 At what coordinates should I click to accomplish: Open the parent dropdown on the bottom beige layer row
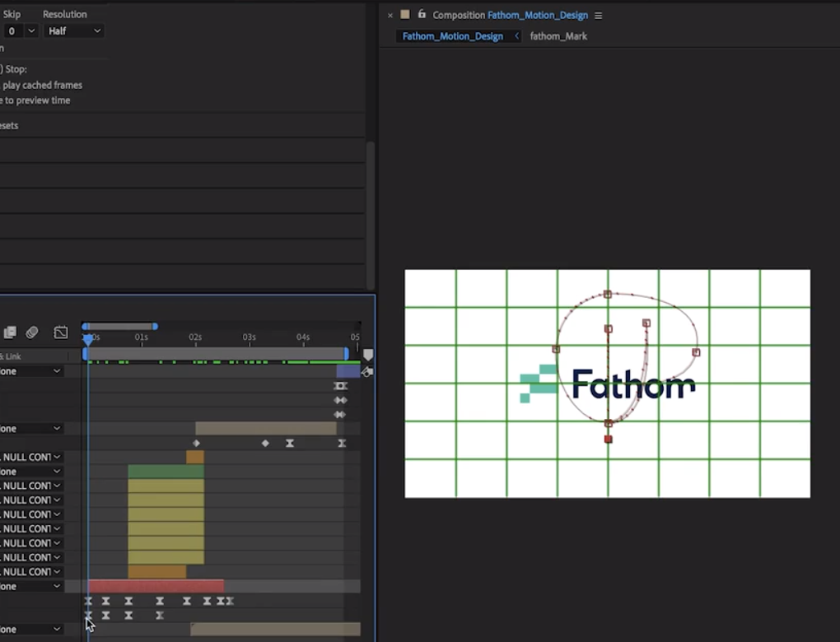point(31,629)
